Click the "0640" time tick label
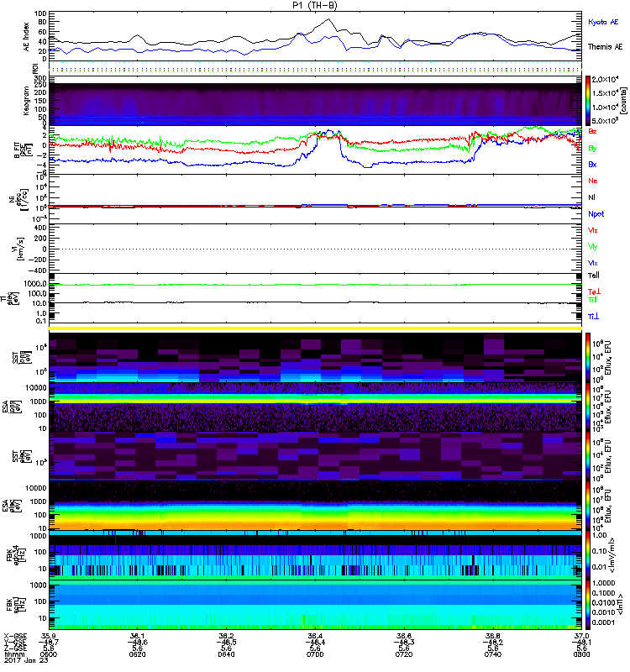The image size is (630, 672). [x=226, y=654]
